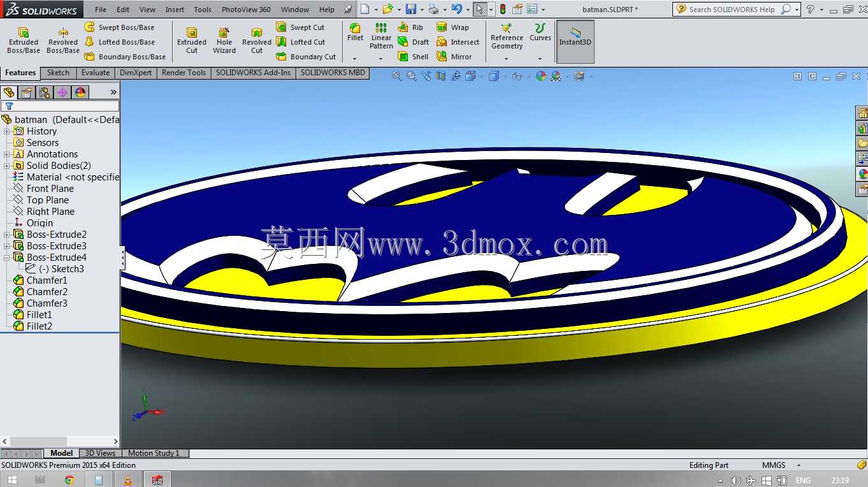
Task: Open the Windows Start button
Action: [x=12, y=480]
